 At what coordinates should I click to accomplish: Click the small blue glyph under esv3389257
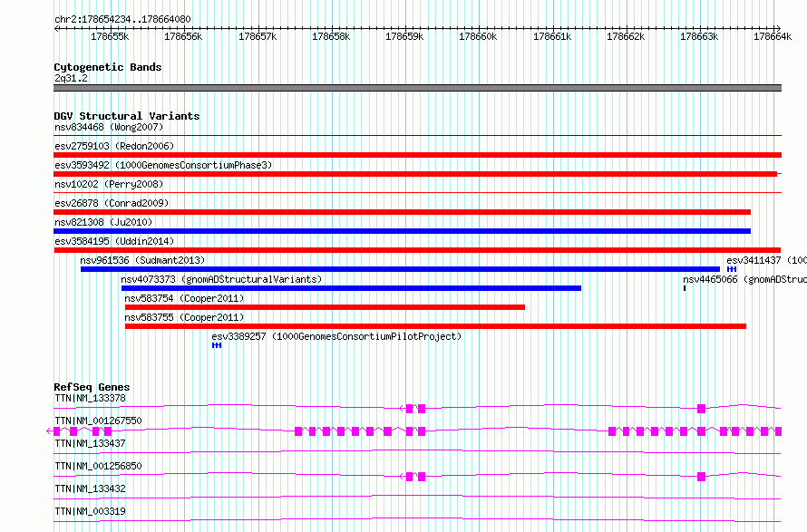pyautogui.click(x=217, y=345)
